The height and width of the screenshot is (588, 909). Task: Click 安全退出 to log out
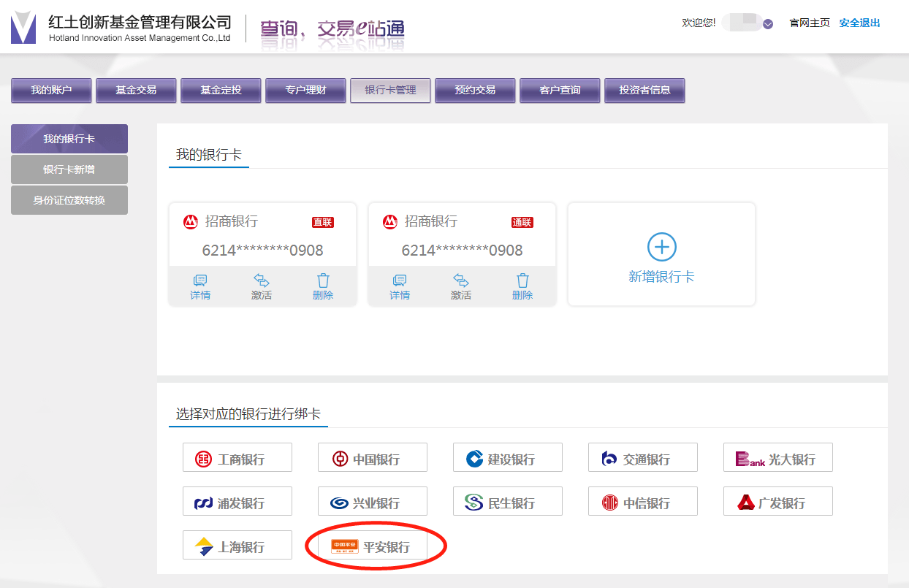[x=860, y=23]
